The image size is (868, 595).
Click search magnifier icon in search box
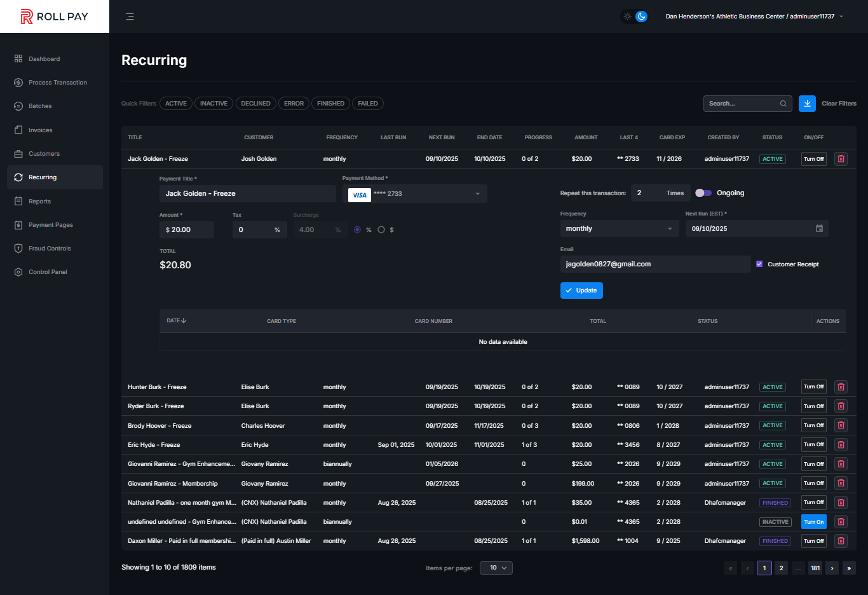783,104
